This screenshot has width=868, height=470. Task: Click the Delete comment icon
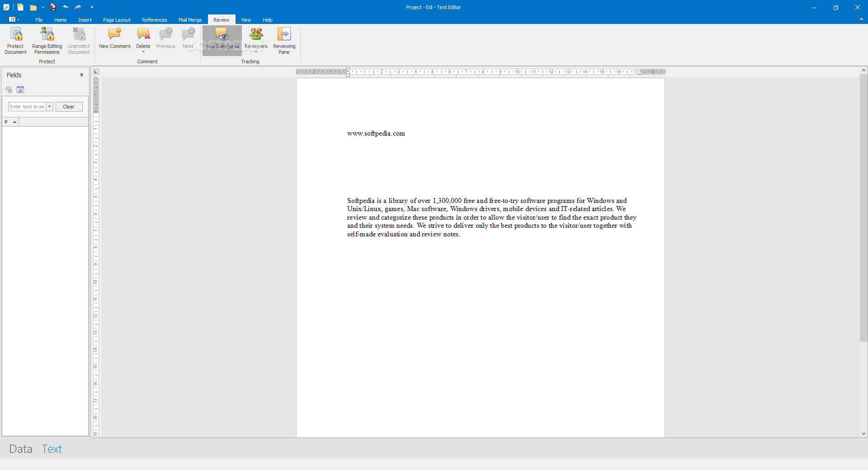[x=143, y=34]
